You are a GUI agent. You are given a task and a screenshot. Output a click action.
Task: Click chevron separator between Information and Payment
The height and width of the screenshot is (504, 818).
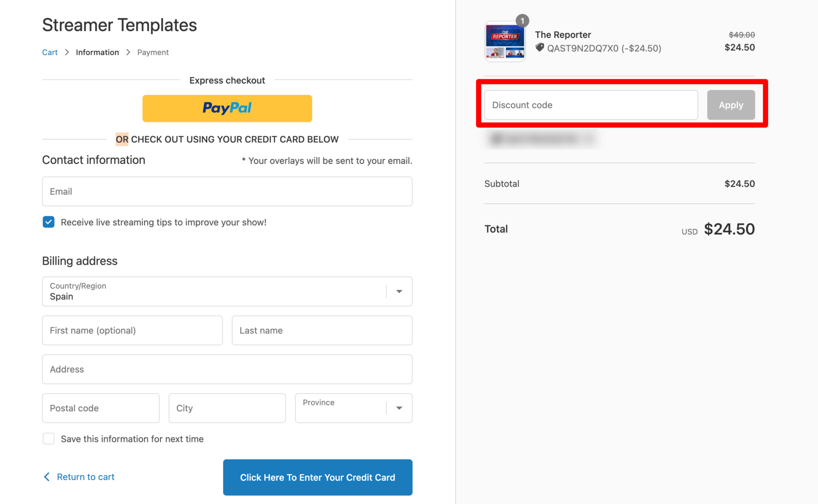point(128,52)
